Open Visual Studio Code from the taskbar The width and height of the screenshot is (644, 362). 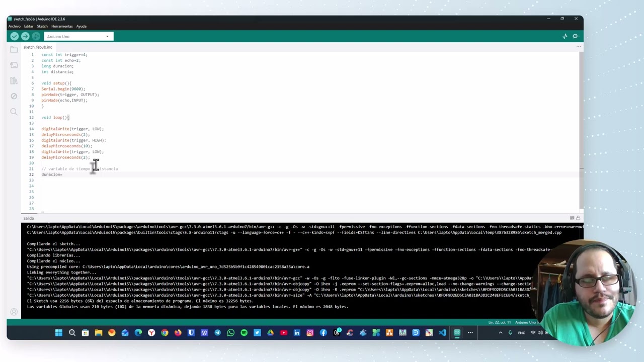tap(442, 332)
